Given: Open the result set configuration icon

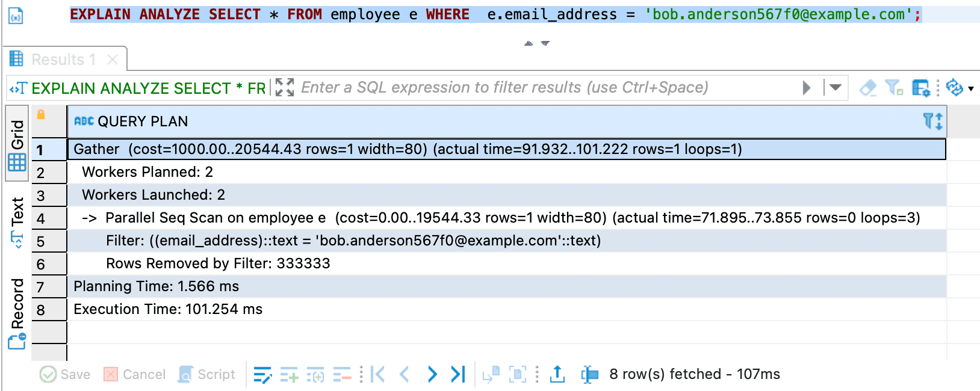Looking at the screenshot, I should (921, 88).
